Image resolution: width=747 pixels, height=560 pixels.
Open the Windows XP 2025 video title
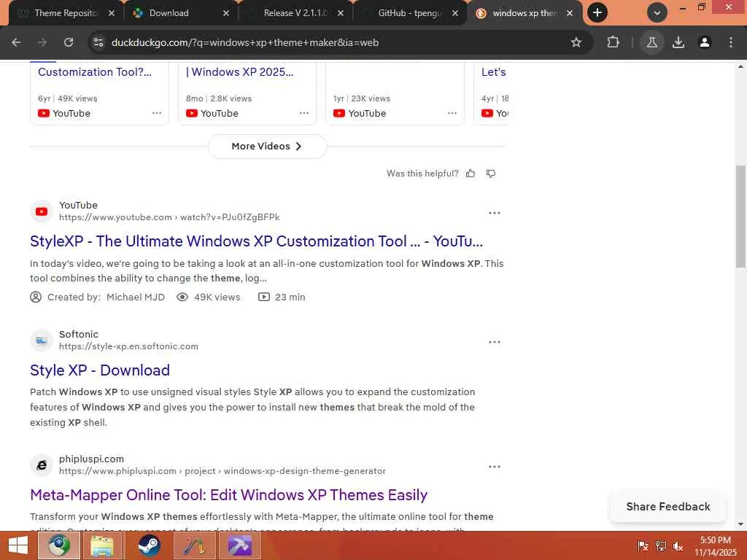[239, 72]
